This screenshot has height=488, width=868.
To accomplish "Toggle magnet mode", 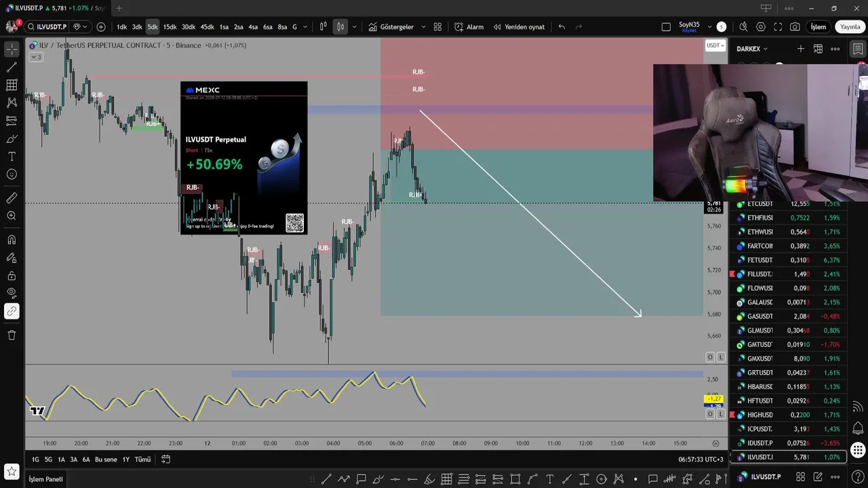I will tap(12, 240).
